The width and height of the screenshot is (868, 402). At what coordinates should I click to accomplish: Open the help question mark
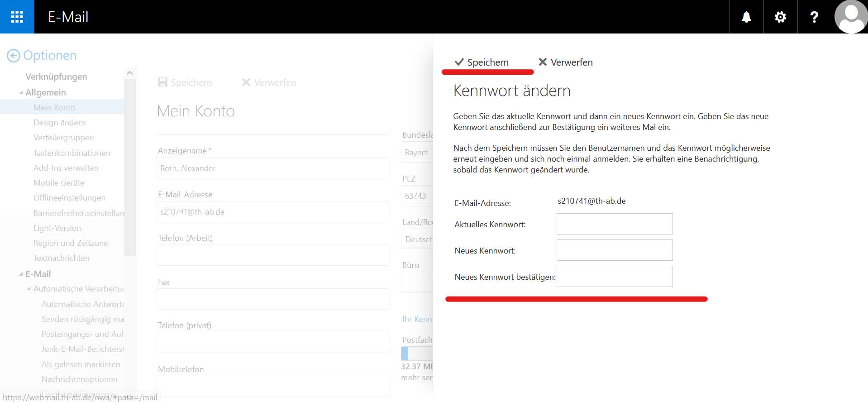[814, 17]
